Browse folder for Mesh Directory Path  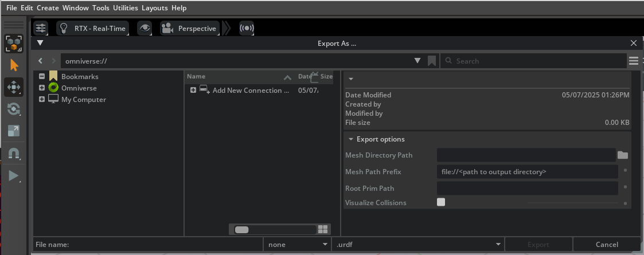623,155
